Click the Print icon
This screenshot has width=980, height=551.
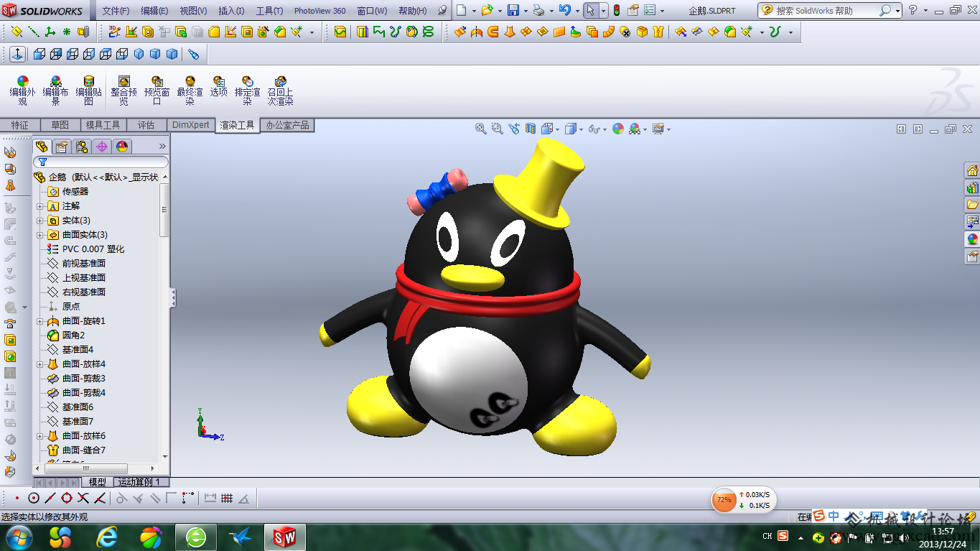tap(539, 11)
